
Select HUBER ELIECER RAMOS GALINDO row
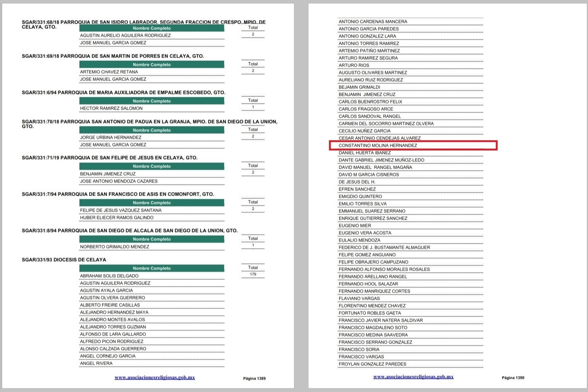tap(152, 217)
